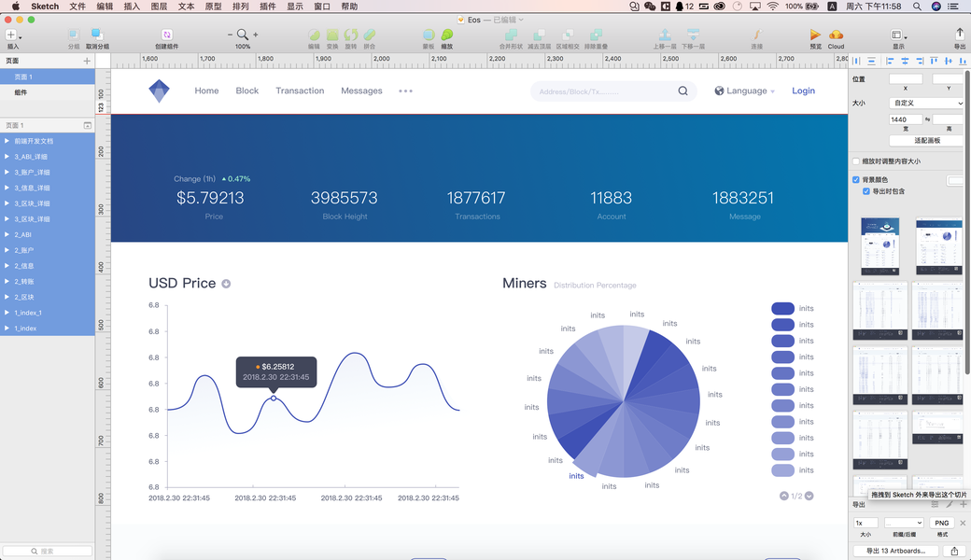
Task: Remove export format with the X button
Action: pos(963,523)
